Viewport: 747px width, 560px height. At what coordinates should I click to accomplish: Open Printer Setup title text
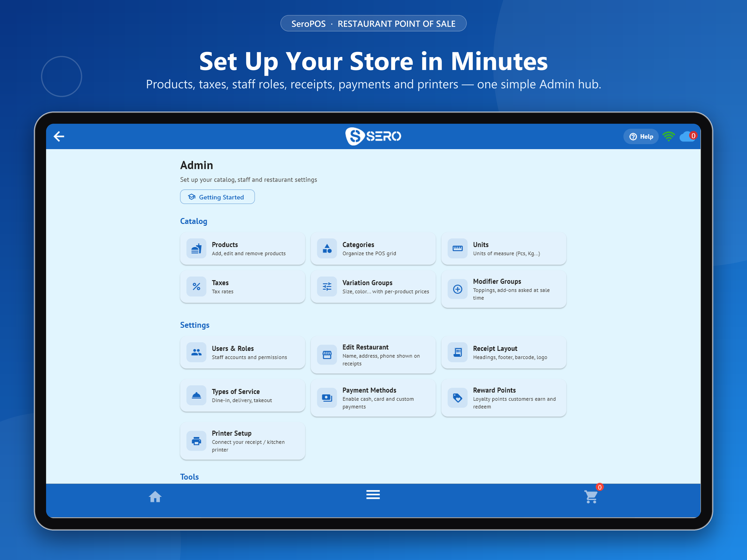click(x=231, y=433)
